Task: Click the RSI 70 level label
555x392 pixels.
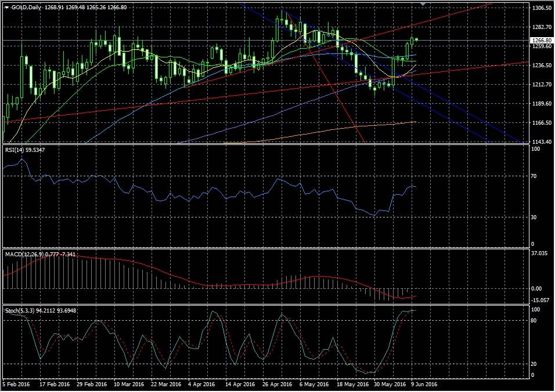Action: 535,176
